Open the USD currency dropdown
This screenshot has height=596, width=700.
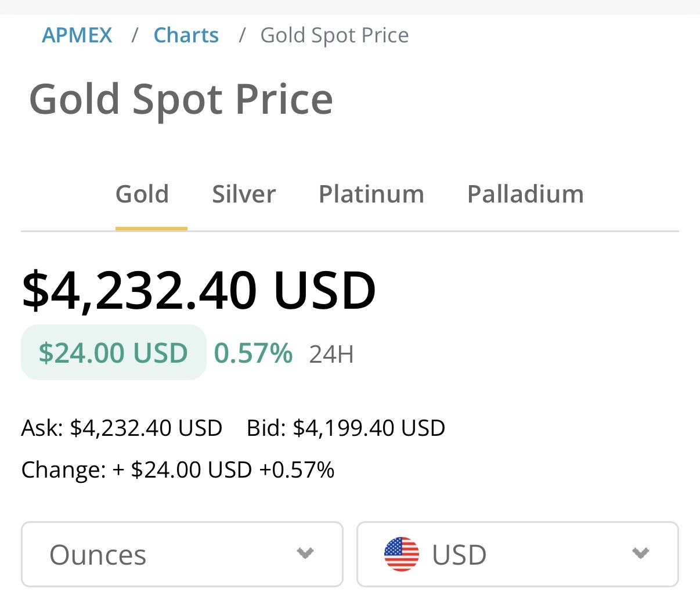tap(517, 554)
